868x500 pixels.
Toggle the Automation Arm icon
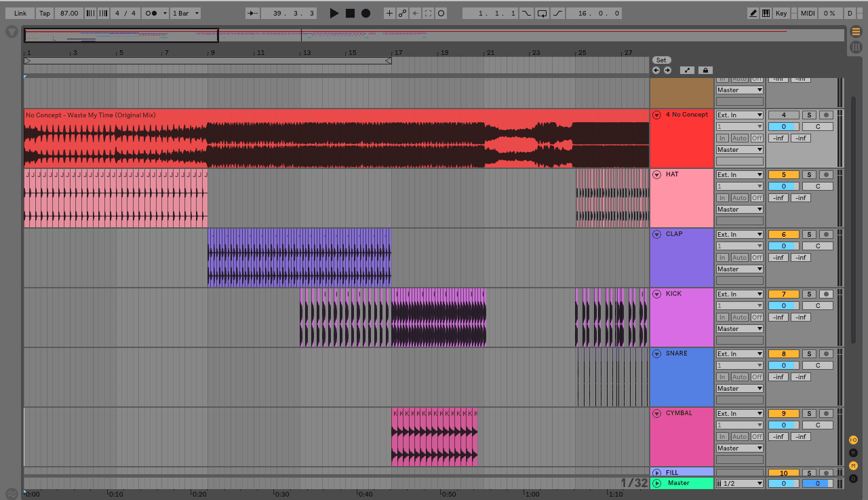coord(402,13)
